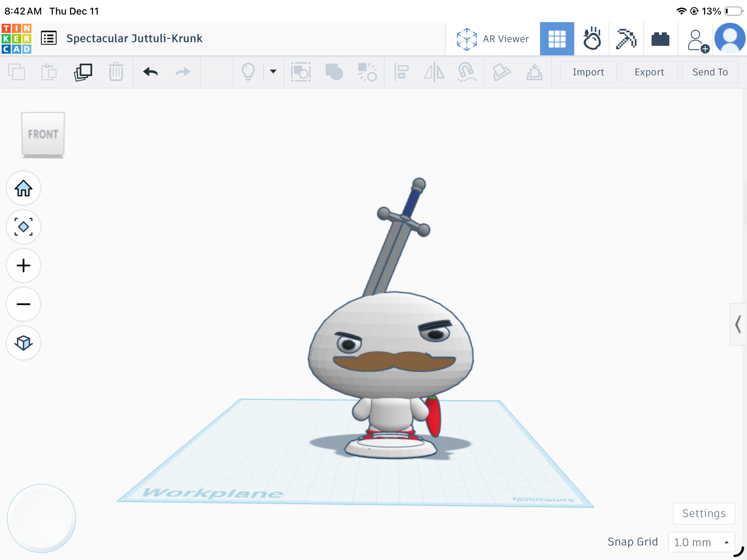Delete the selected shape
Screen dimensions: 747x560
click(116, 72)
